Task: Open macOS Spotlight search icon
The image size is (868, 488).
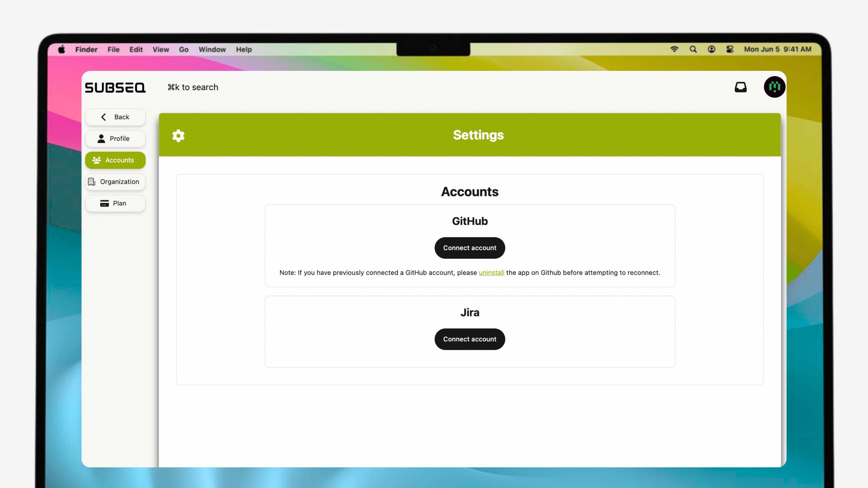Action: point(693,50)
